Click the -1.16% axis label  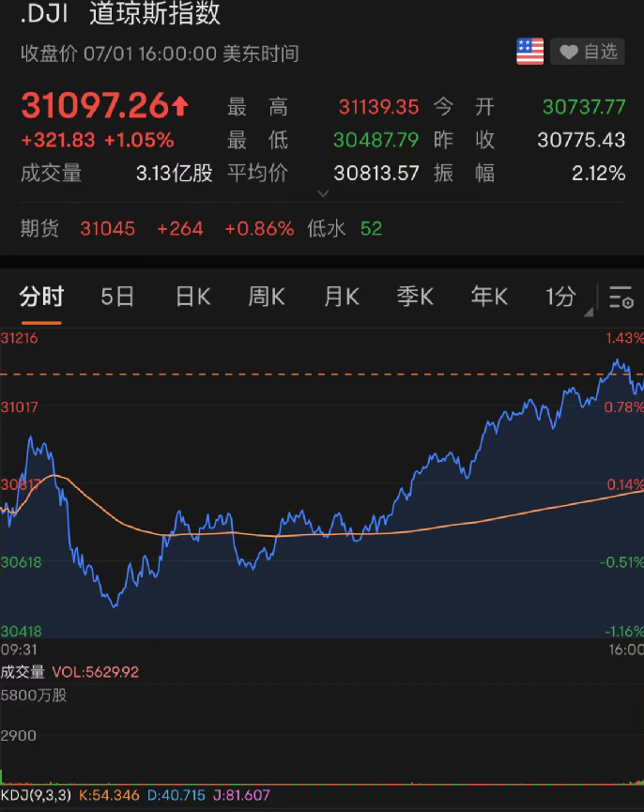click(x=624, y=631)
